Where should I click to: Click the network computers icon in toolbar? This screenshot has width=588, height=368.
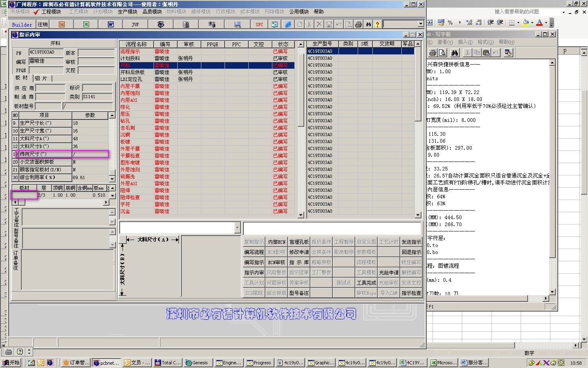212,25
